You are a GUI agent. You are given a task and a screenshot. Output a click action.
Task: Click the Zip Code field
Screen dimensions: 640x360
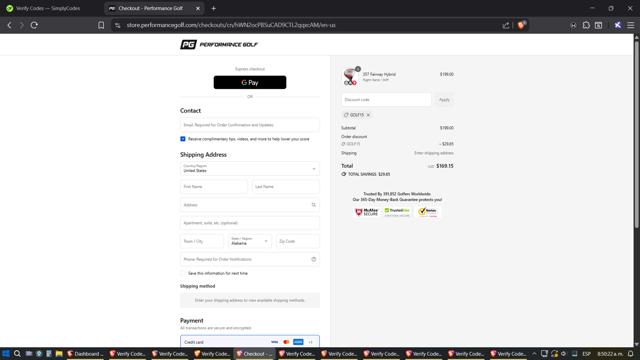pos(298,241)
